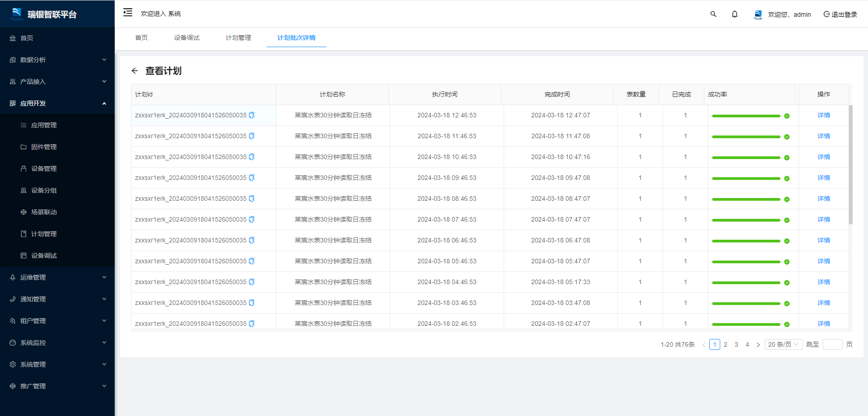Expand the 系统管理 sidebar menu
The image size is (868, 416).
tap(57, 364)
